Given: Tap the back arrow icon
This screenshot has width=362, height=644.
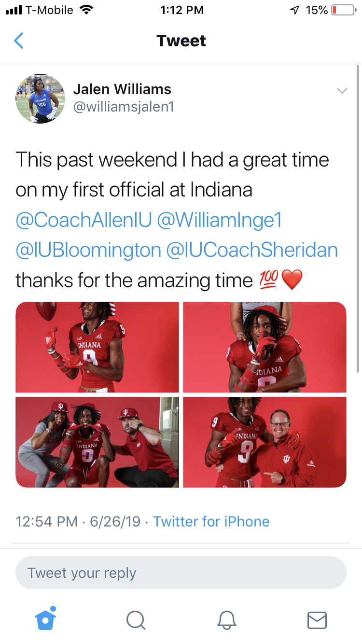Looking at the screenshot, I should (19, 41).
